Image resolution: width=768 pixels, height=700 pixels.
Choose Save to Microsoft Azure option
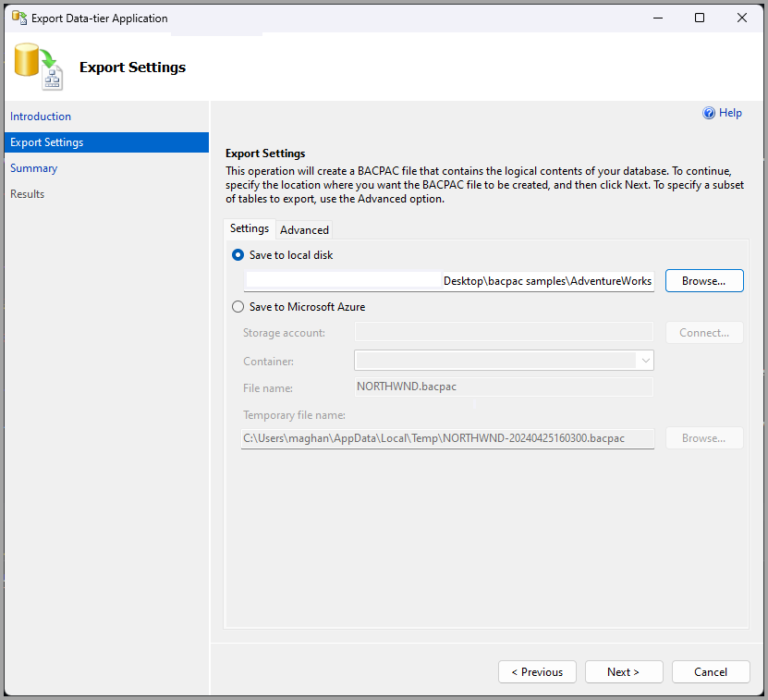238,306
